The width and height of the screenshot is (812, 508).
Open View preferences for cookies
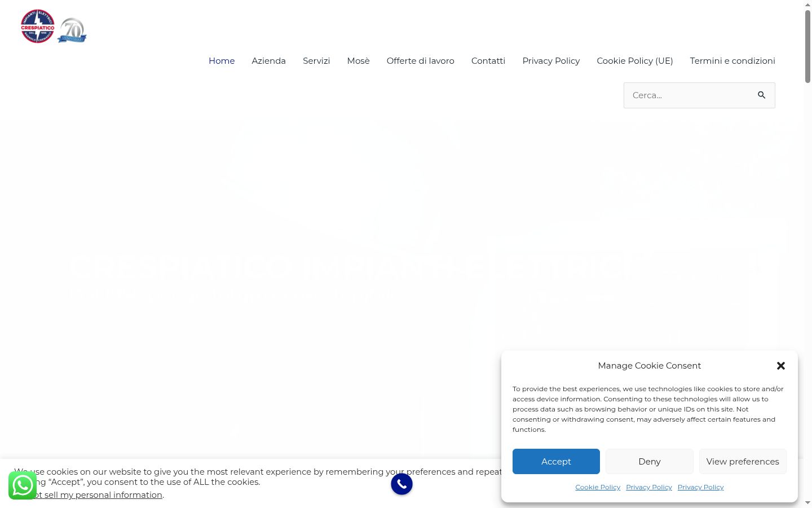click(743, 461)
